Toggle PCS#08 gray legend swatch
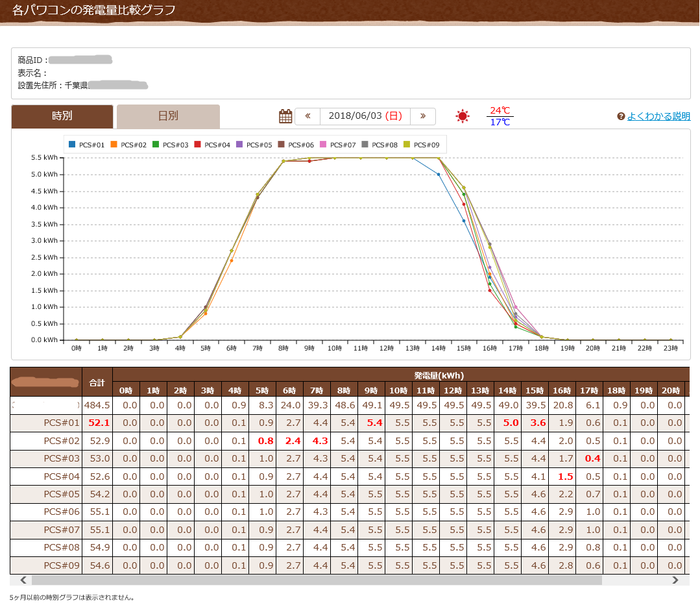 click(365, 144)
